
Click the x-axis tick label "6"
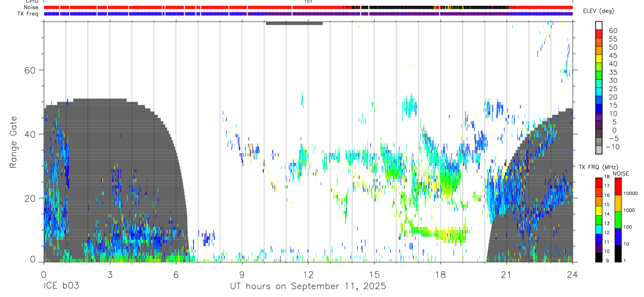[176, 274]
